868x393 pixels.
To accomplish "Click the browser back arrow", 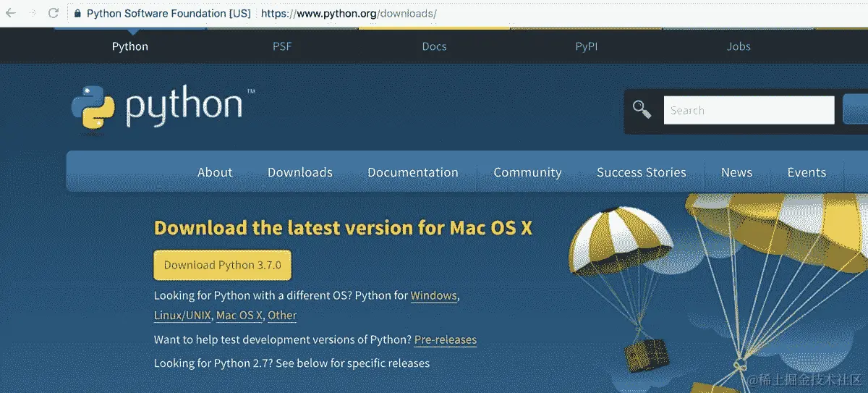I will [11, 13].
